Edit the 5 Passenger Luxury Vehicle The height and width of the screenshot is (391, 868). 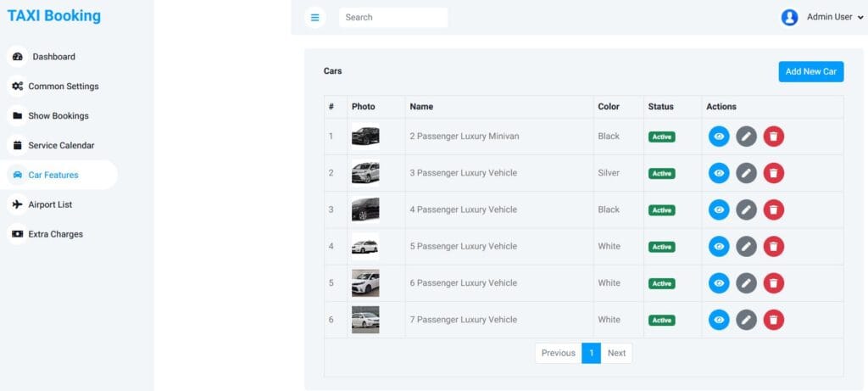pos(746,247)
